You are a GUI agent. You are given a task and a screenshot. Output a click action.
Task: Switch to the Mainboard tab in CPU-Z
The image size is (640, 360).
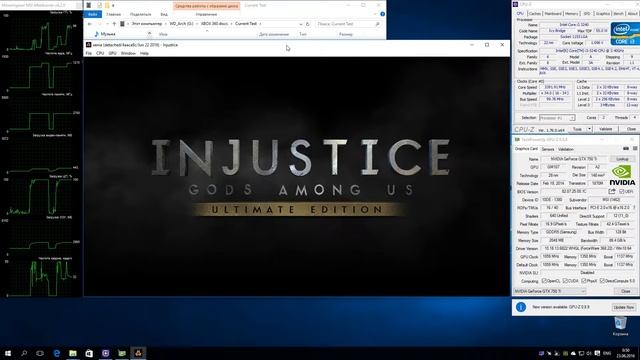tap(553, 13)
